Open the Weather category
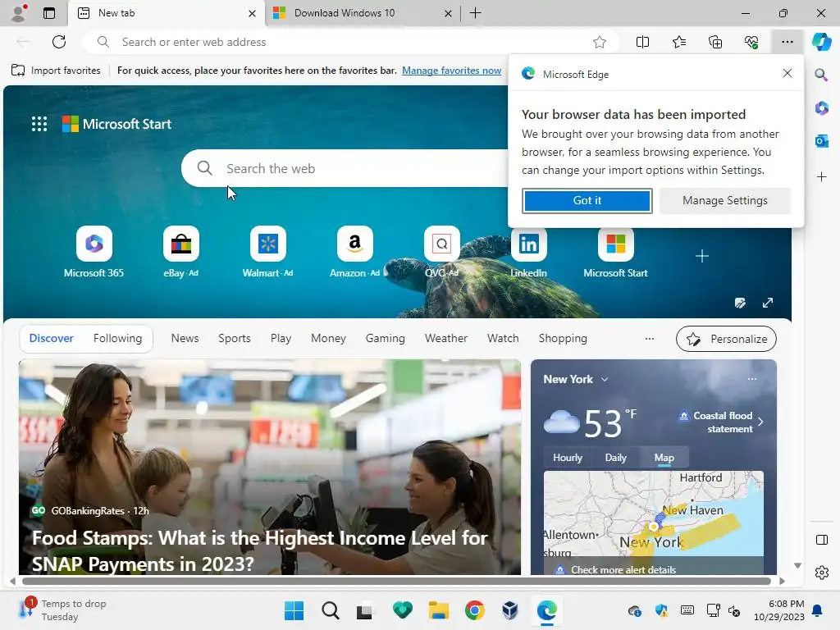Viewport: 840px width, 630px height. click(x=446, y=339)
